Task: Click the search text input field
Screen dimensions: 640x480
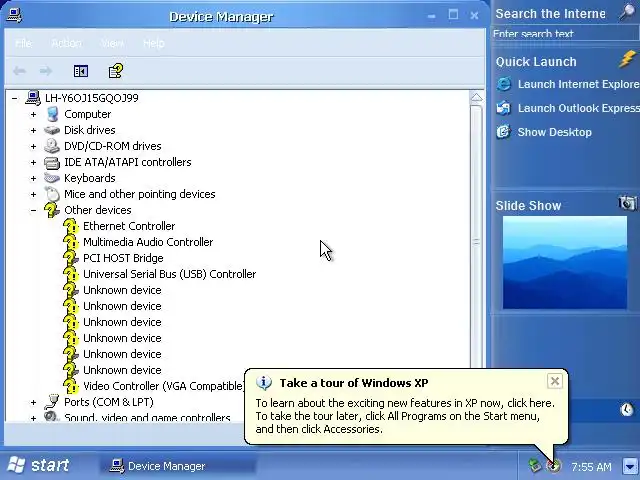Action: (x=565, y=33)
